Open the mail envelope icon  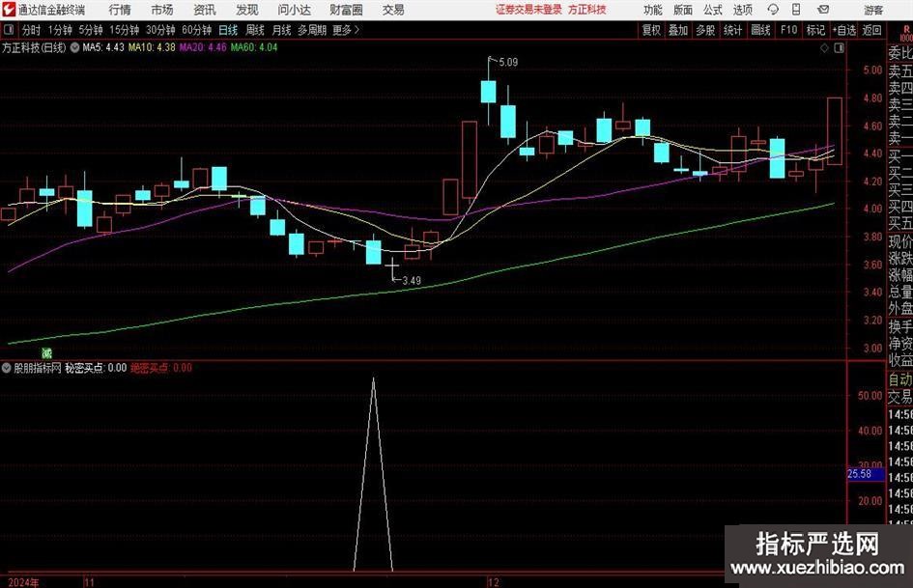pyautogui.click(x=823, y=10)
